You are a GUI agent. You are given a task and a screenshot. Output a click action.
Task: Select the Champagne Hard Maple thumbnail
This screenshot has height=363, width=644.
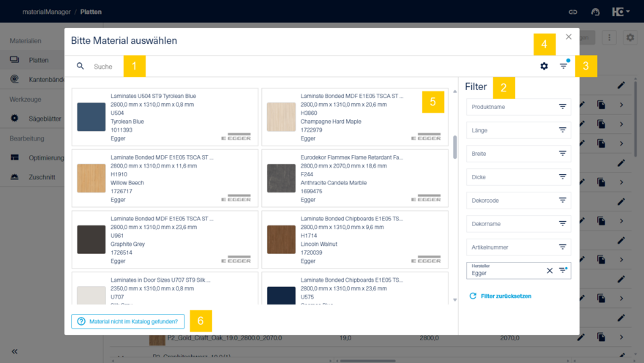(x=281, y=117)
